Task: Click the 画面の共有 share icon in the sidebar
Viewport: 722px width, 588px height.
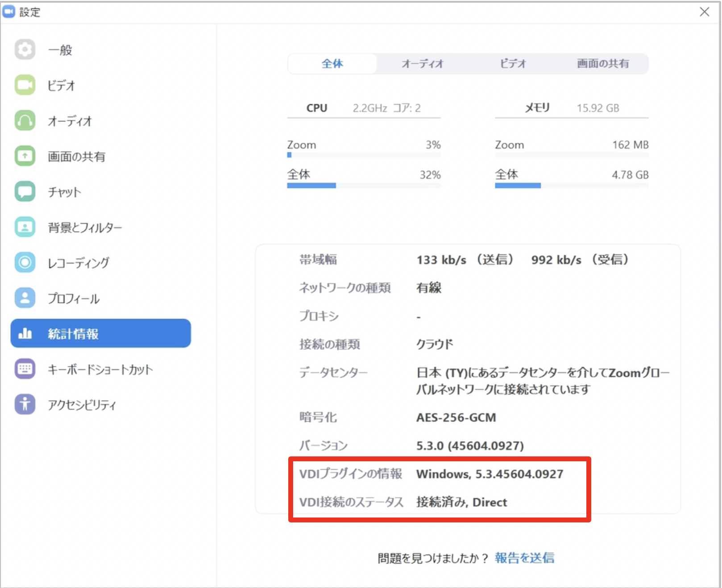Action: (25, 156)
